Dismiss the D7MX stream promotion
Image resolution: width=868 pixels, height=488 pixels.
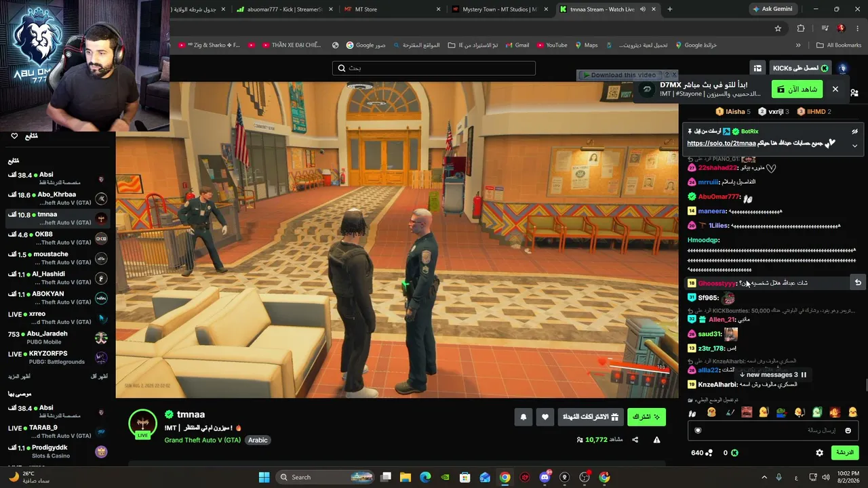835,89
